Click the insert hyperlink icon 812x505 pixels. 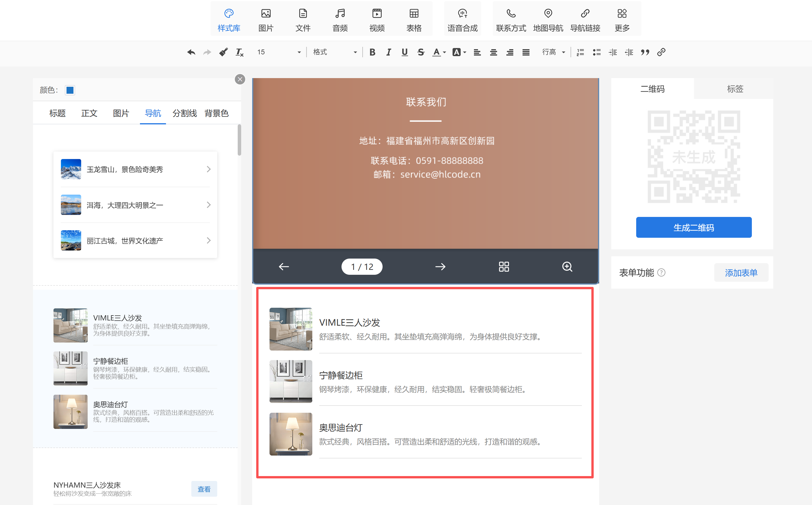click(661, 52)
